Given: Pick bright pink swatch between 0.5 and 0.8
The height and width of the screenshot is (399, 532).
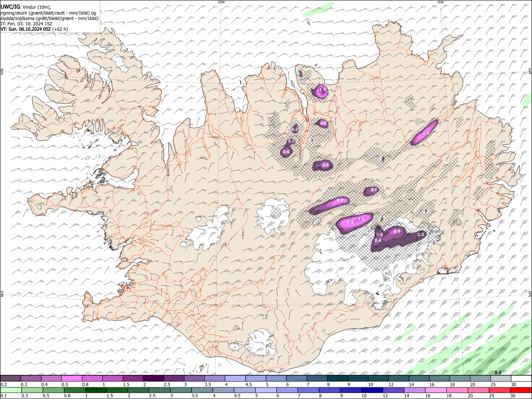Looking at the screenshot, I should [x=72, y=379].
